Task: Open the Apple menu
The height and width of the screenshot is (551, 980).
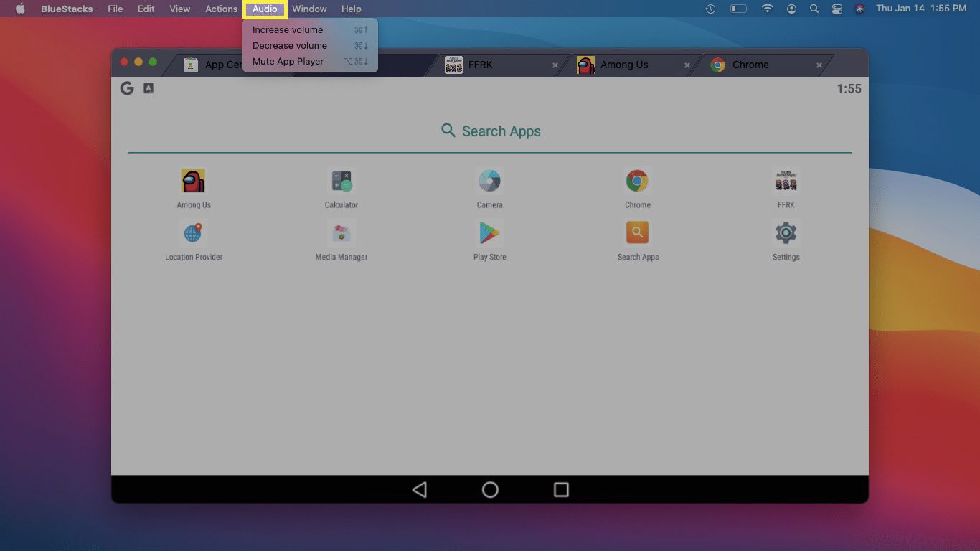Action: pyautogui.click(x=20, y=9)
